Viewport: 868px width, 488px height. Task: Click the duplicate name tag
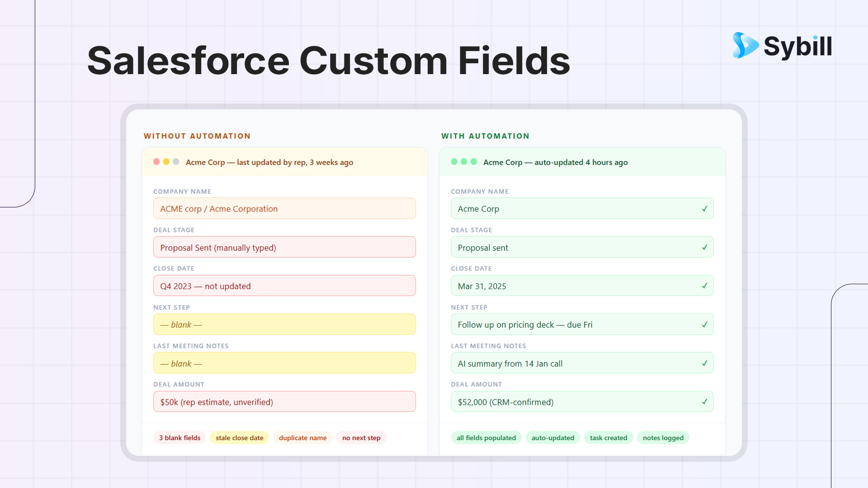point(303,438)
